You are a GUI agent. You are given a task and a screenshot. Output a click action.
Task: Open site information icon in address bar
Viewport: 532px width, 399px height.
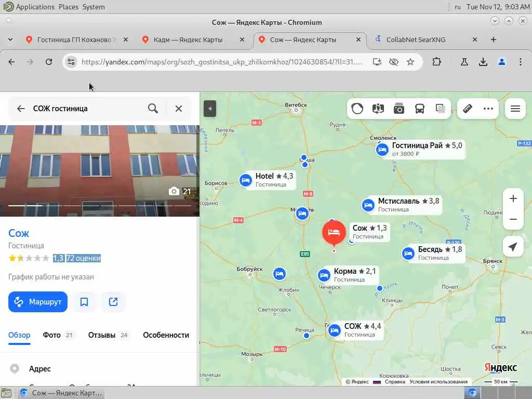pos(71,62)
